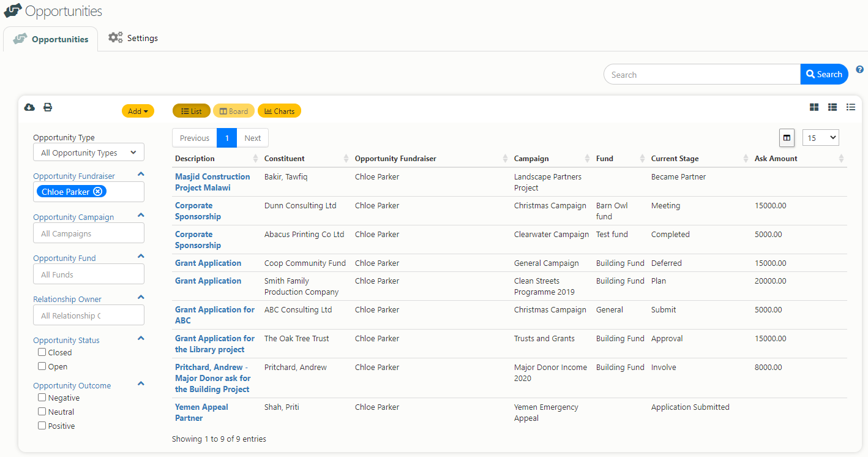Open the Add dropdown button

(x=138, y=111)
